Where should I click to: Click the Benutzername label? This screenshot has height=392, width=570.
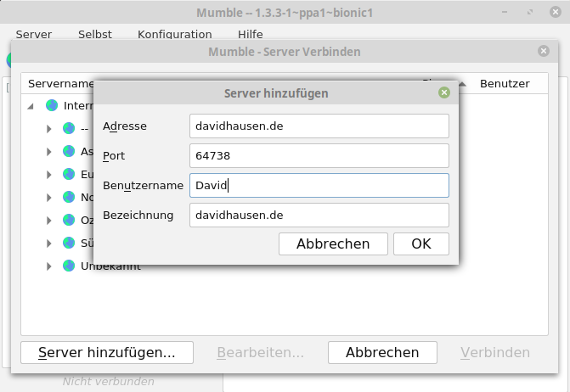(143, 186)
